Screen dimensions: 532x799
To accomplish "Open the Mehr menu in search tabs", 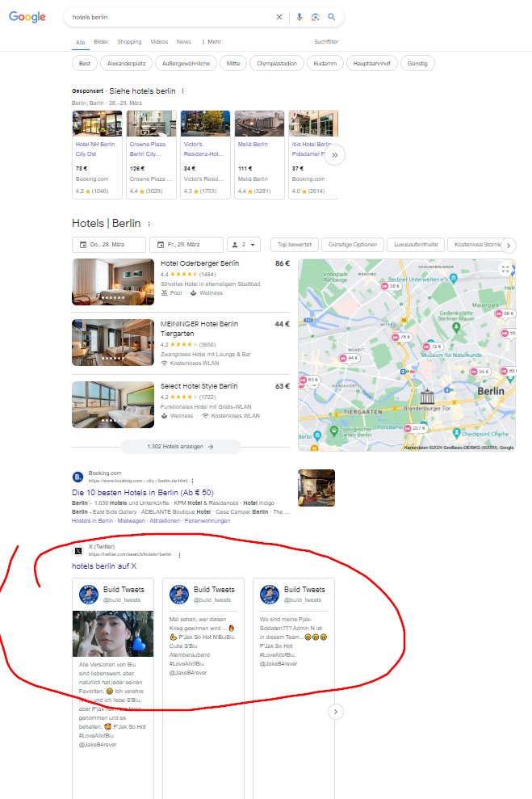I will [x=212, y=42].
